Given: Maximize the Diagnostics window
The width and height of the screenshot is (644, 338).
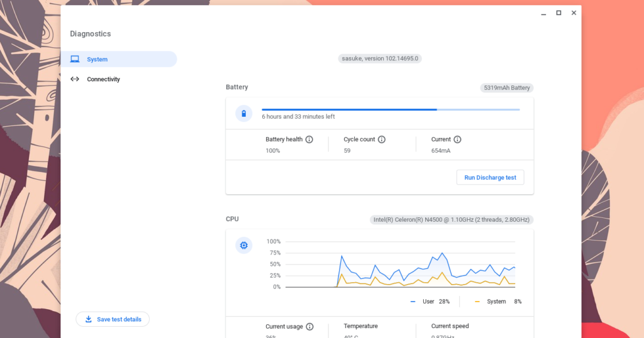Looking at the screenshot, I should tap(558, 13).
